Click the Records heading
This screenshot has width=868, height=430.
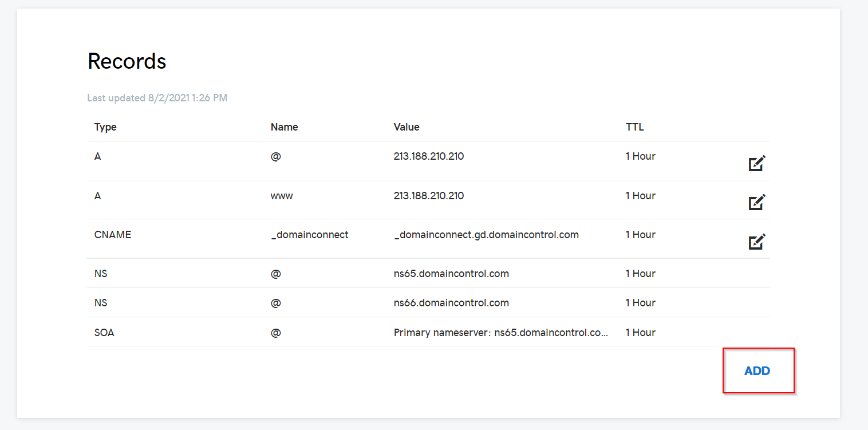(x=127, y=61)
